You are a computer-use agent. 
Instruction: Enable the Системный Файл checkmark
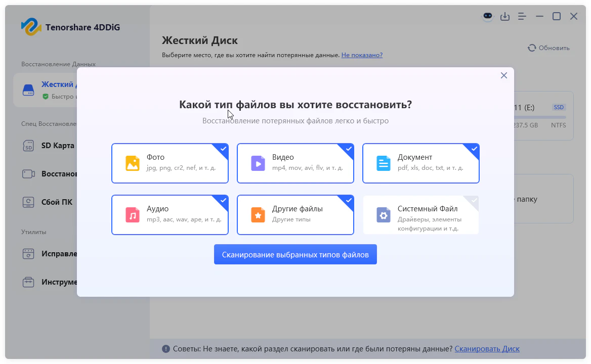(474, 200)
